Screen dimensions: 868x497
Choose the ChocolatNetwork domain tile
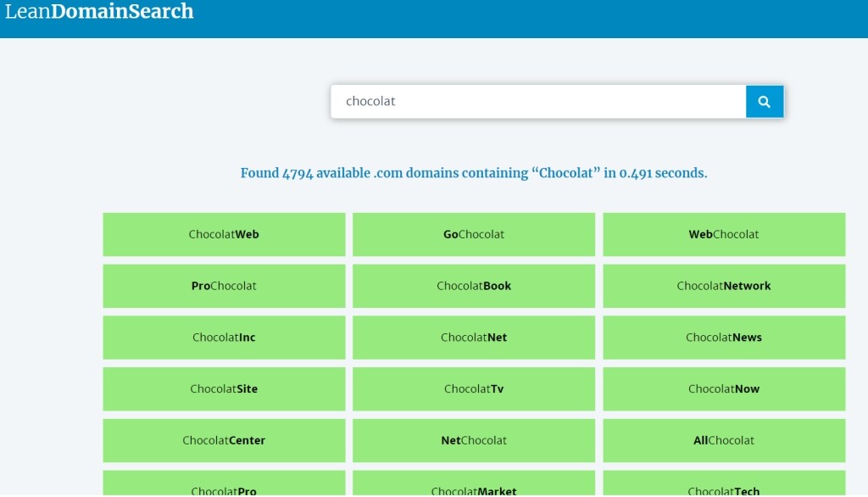coord(724,286)
